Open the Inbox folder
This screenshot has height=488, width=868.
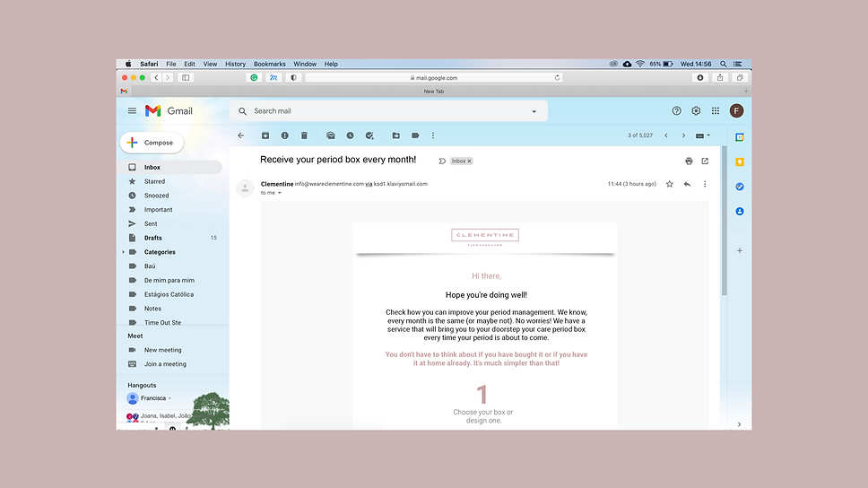pyautogui.click(x=170, y=167)
